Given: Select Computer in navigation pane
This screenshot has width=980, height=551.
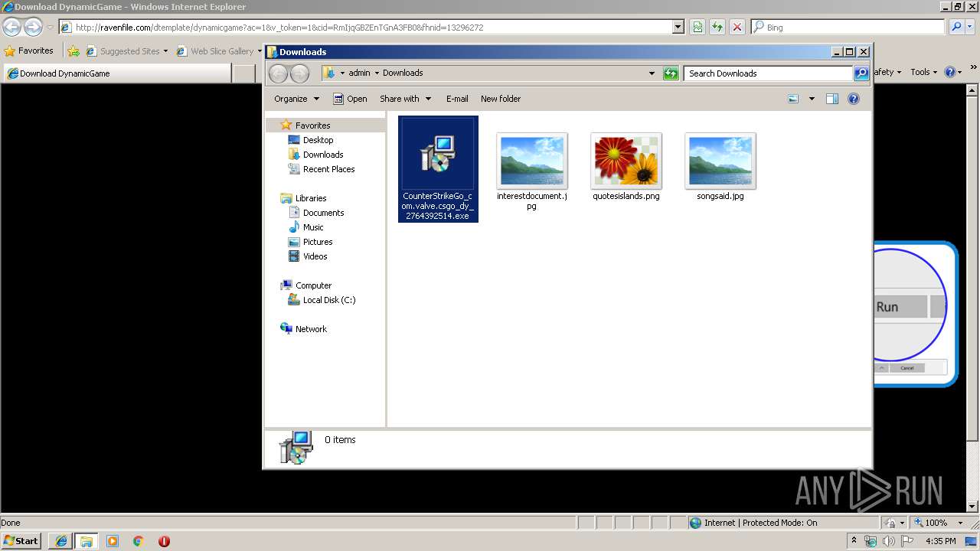Looking at the screenshot, I should (x=313, y=285).
